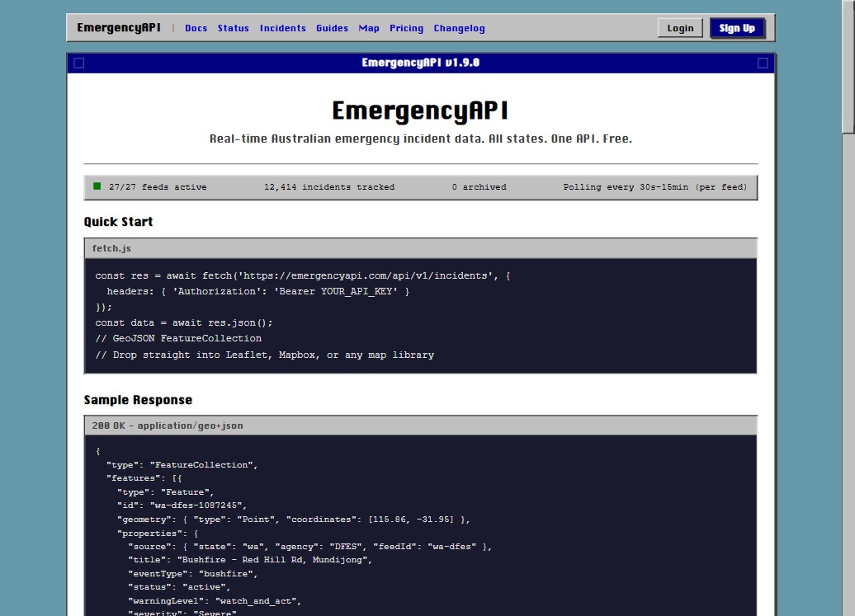
Task: Click the EmergencyAPI logo in the navbar
Action: pyautogui.click(x=119, y=27)
